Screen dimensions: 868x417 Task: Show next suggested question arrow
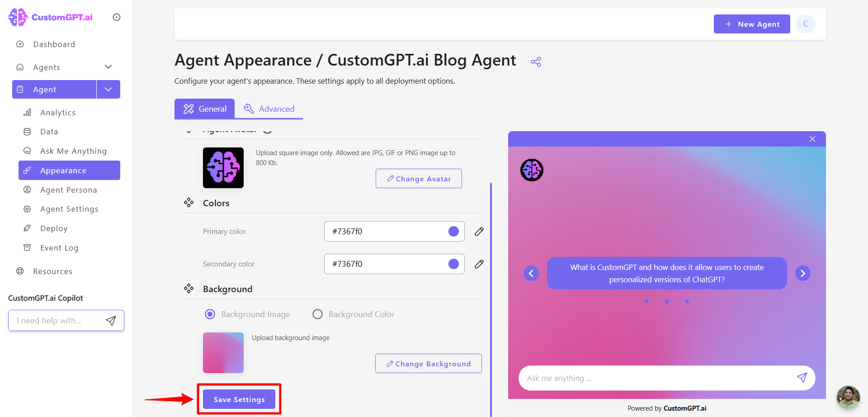(x=803, y=273)
